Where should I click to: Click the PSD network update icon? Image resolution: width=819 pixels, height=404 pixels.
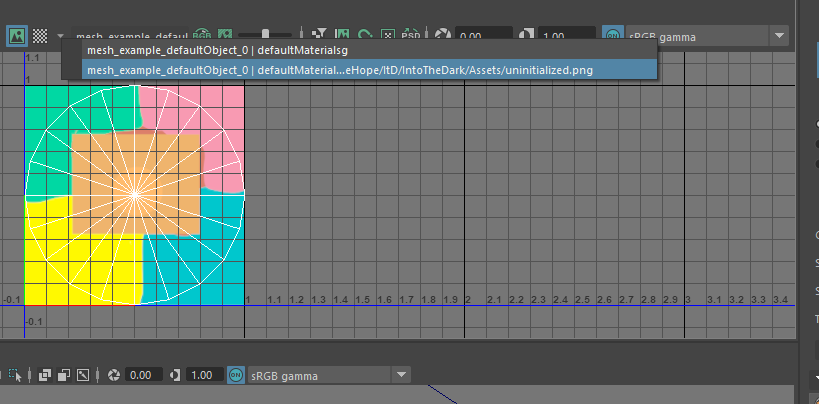[411, 35]
